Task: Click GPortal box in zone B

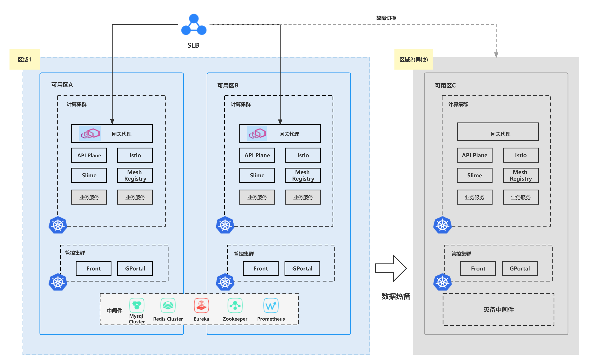Action: click(x=302, y=268)
